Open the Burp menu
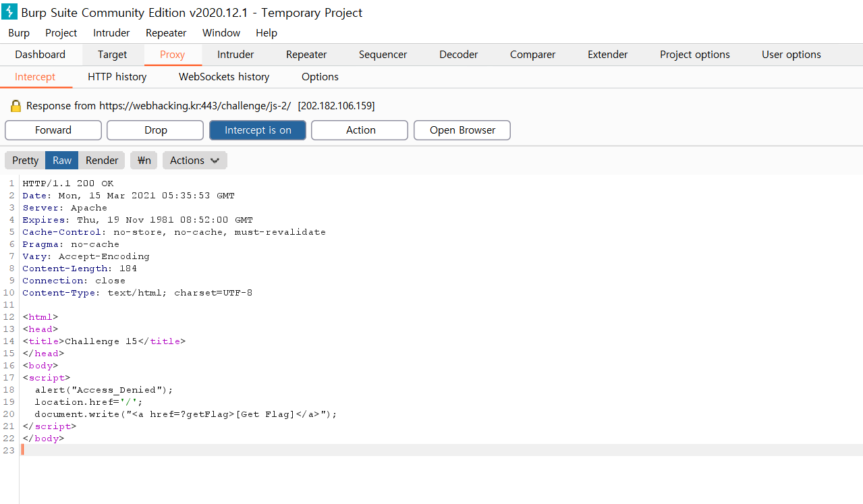 pyautogui.click(x=19, y=32)
